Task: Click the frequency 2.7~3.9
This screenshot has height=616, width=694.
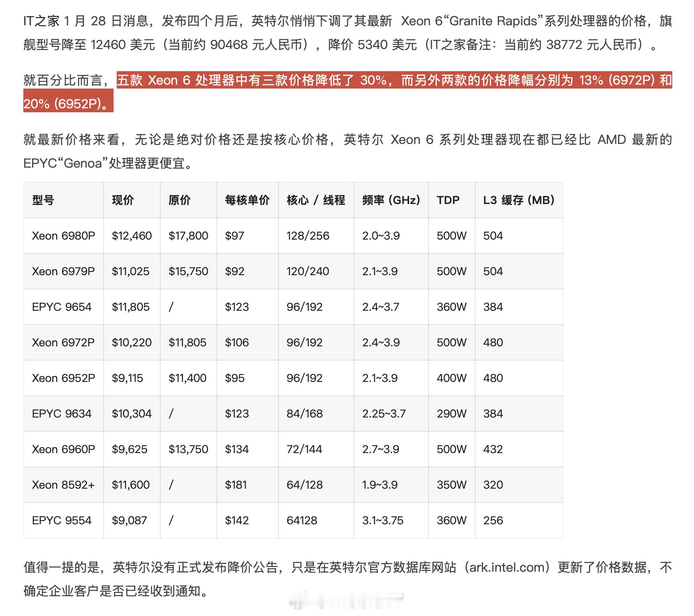Action: (381, 449)
